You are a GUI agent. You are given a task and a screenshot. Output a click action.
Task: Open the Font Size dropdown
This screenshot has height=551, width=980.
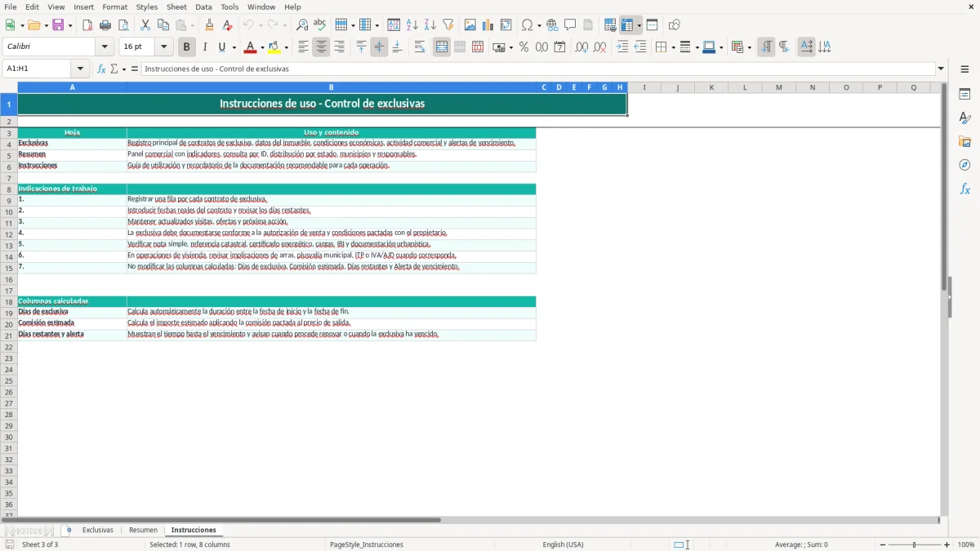point(164,47)
